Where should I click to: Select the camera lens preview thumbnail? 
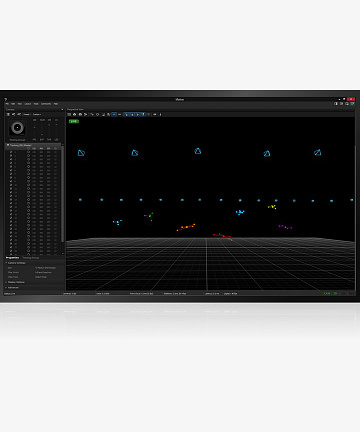pos(17,128)
